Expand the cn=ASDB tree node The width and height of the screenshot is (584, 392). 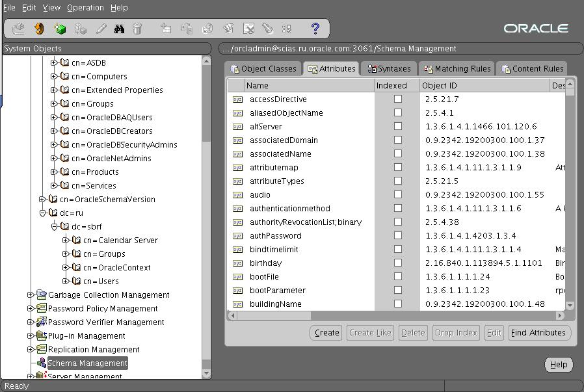point(54,62)
